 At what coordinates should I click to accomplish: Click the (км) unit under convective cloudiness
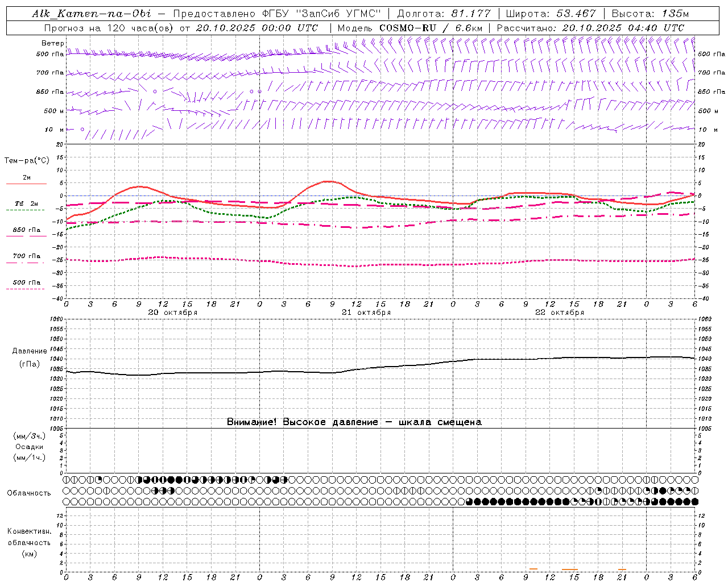(29, 554)
